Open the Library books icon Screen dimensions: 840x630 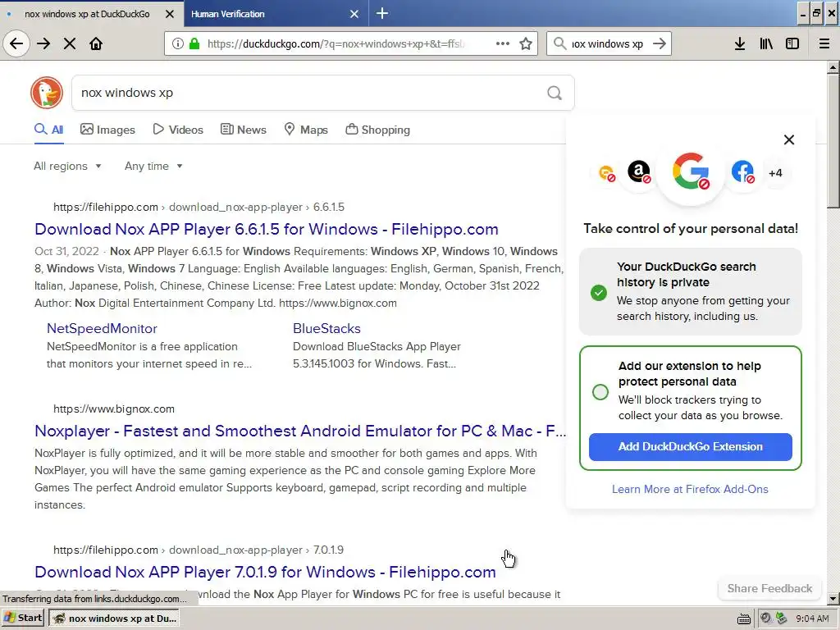click(x=766, y=44)
